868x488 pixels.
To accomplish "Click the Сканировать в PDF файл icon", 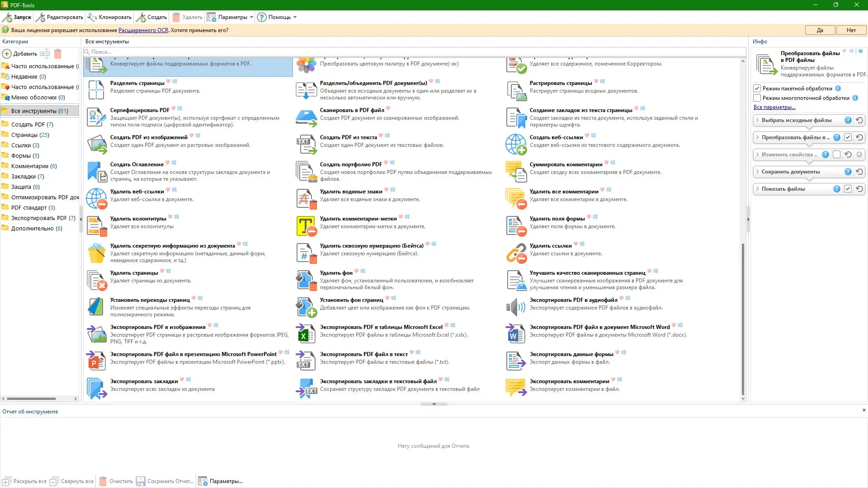I will 306,117.
